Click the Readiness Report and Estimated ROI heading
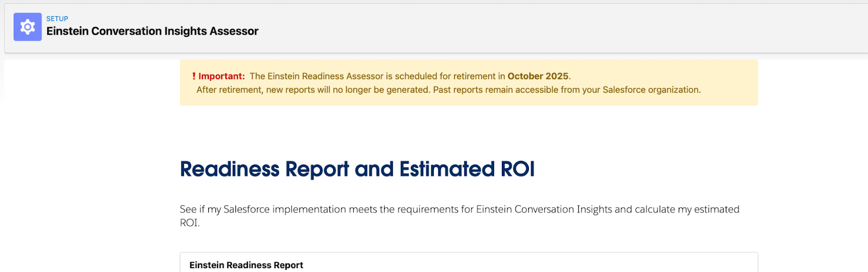The width and height of the screenshot is (868, 272). pos(357,169)
